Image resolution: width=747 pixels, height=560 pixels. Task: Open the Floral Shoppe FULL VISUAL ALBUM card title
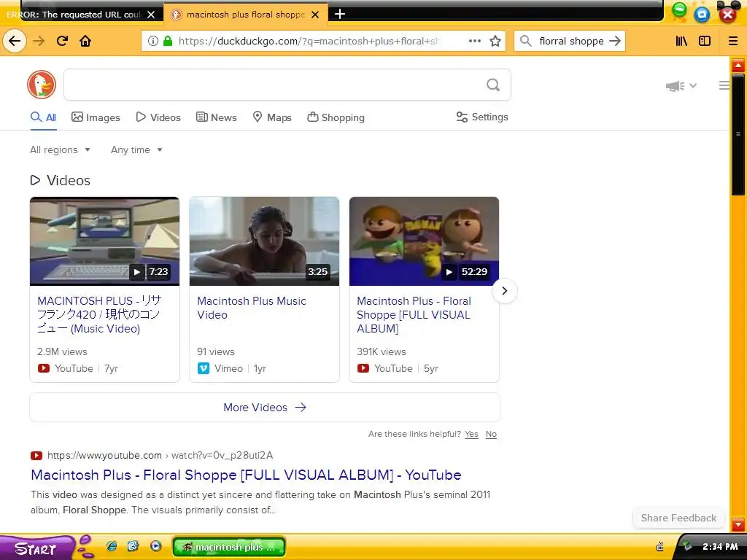(414, 315)
